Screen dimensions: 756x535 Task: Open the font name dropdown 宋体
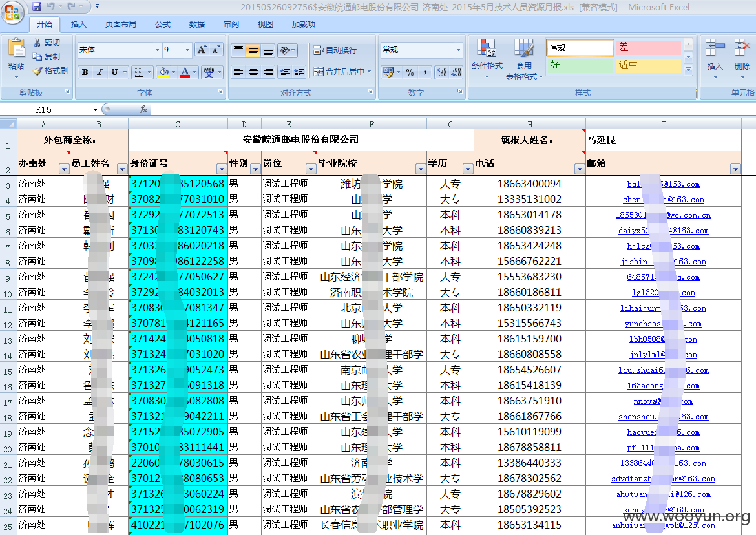point(157,50)
